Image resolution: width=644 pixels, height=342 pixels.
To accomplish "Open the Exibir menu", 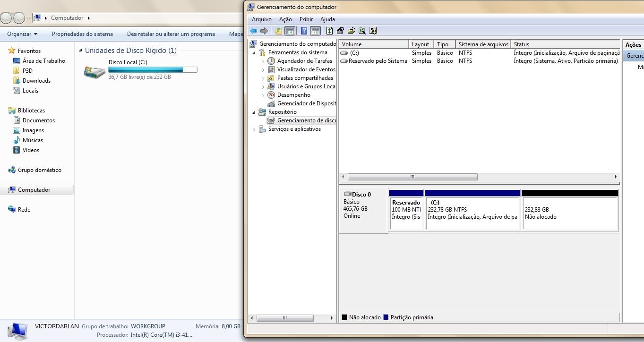I will (306, 19).
